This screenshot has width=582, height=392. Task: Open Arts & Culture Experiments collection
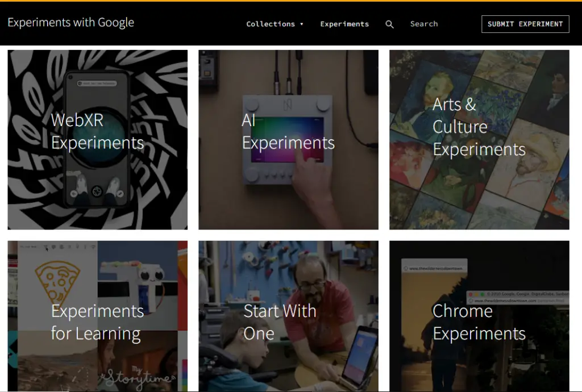point(479,140)
